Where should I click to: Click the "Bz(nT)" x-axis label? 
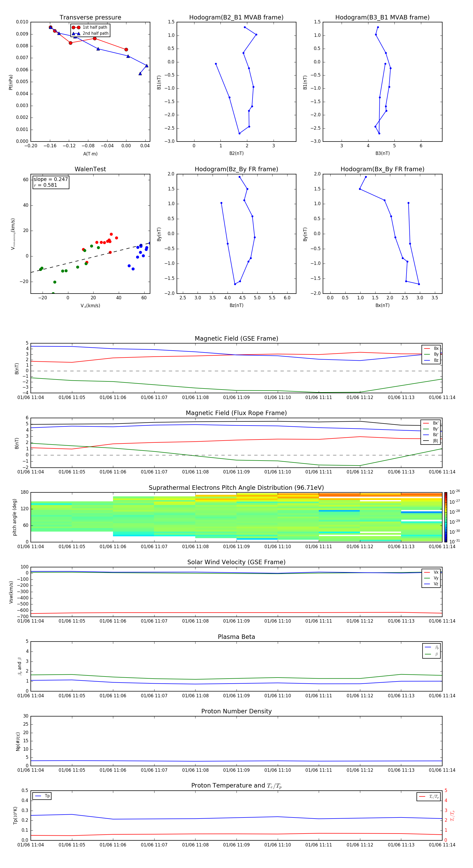[236, 305]
